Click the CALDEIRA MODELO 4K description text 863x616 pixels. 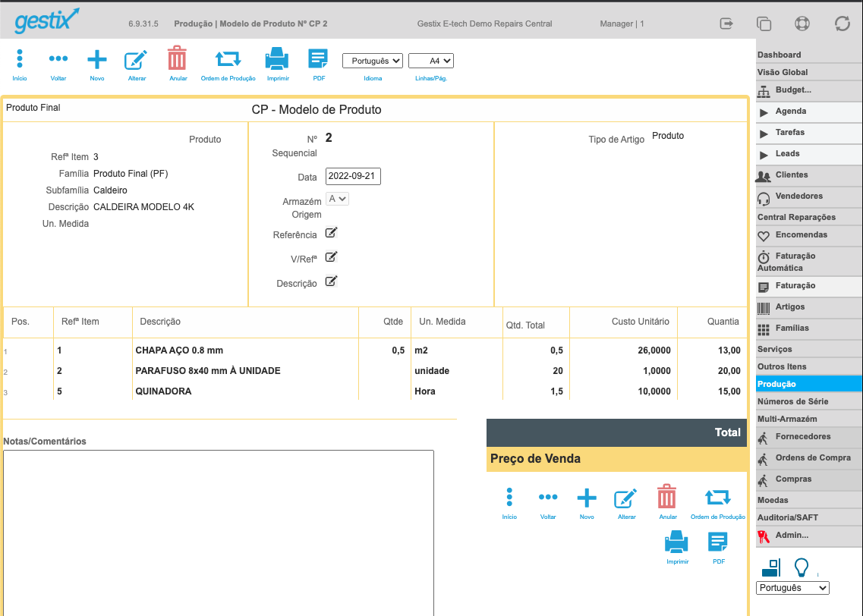pyautogui.click(x=143, y=207)
